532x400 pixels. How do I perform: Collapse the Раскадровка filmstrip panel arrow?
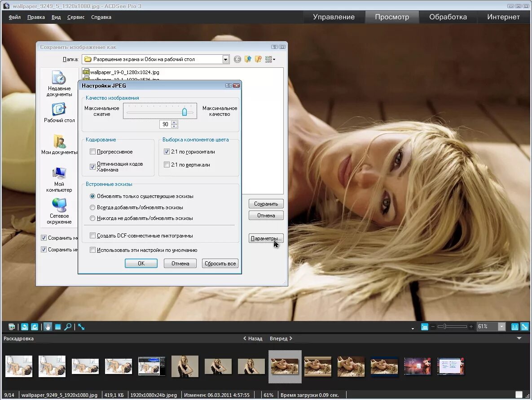pyautogui.click(x=519, y=338)
